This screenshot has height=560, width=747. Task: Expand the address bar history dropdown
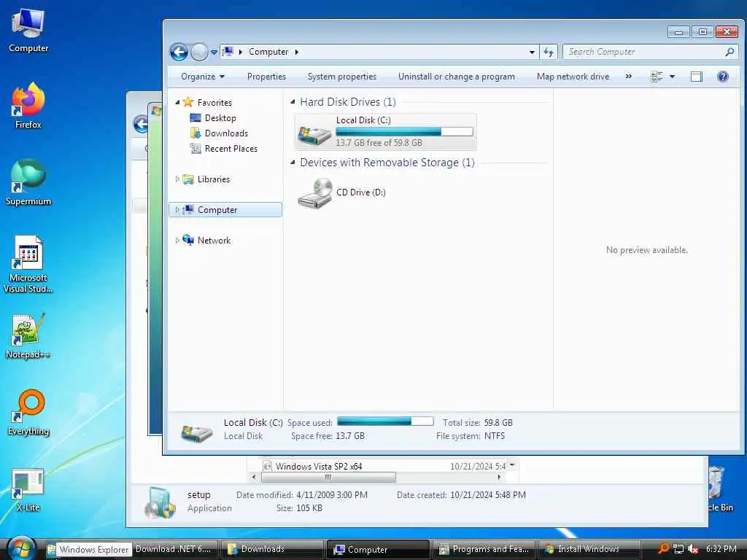[532, 52]
